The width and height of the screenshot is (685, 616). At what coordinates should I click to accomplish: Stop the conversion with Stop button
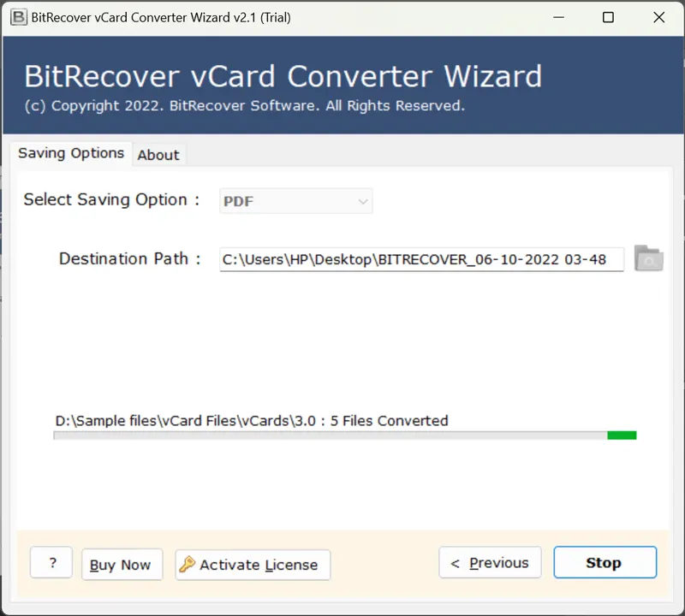point(605,562)
